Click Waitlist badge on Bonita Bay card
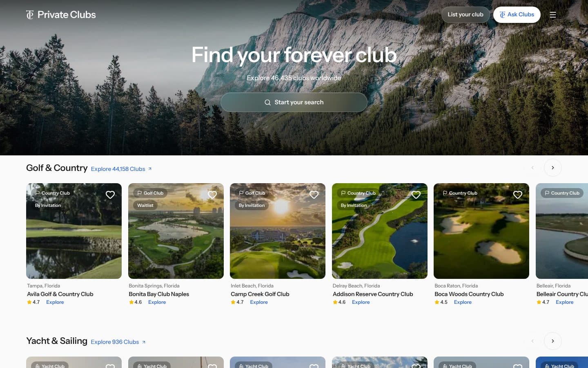This screenshot has width=588, height=368. pyautogui.click(x=145, y=205)
